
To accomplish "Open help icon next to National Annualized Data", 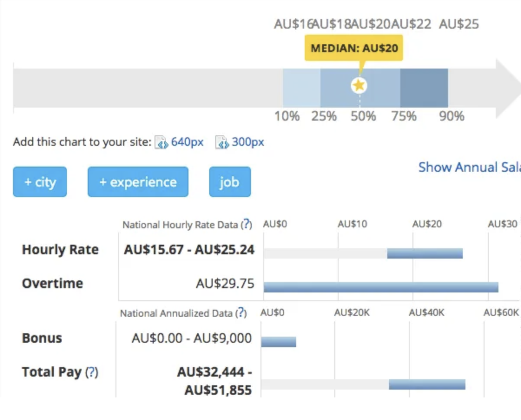I will click(x=241, y=313).
